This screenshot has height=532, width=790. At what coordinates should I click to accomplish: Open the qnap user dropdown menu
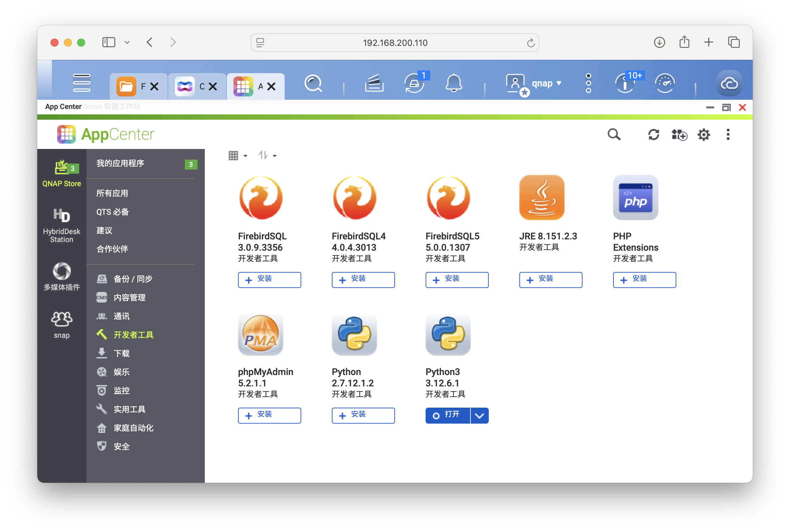[547, 83]
